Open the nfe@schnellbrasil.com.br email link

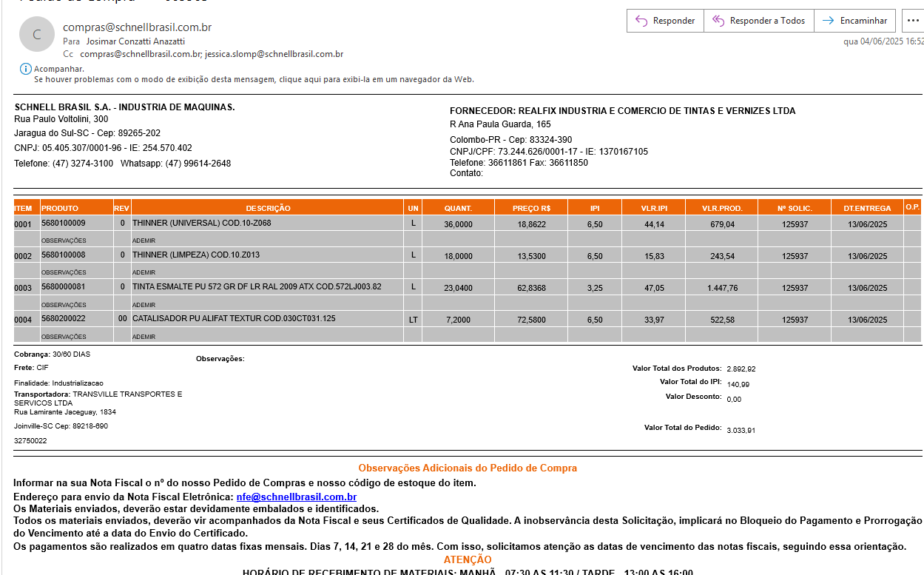click(296, 497)
